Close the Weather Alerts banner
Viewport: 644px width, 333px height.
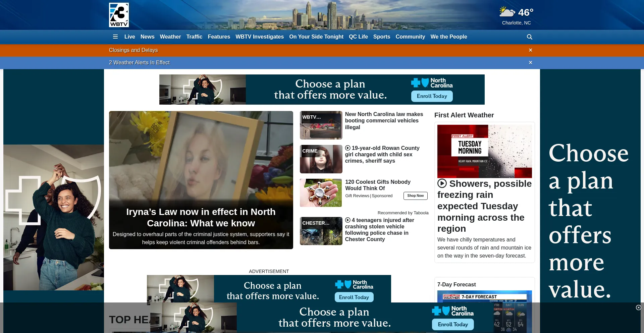coord(530,63)
